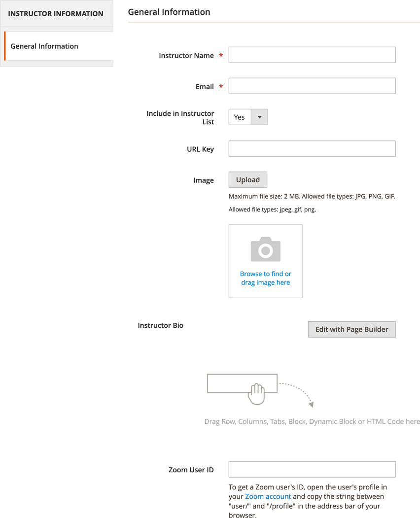Click into the Email input field
The image size is (420, 518).
coord(312,86)
